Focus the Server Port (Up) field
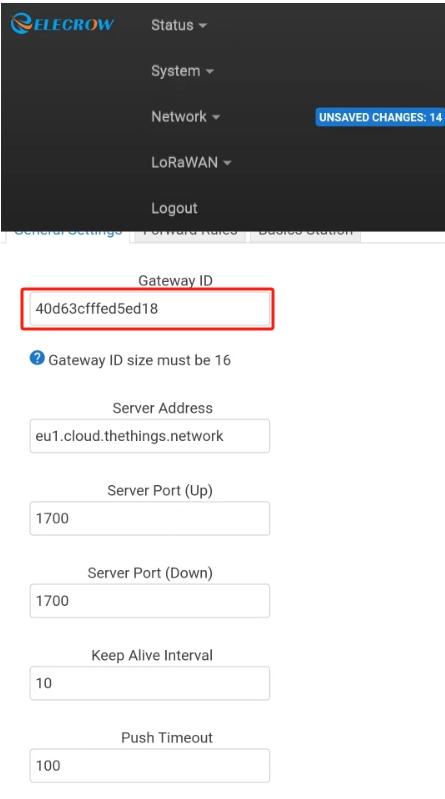The image size is (445, 799). tap(150, 518)
